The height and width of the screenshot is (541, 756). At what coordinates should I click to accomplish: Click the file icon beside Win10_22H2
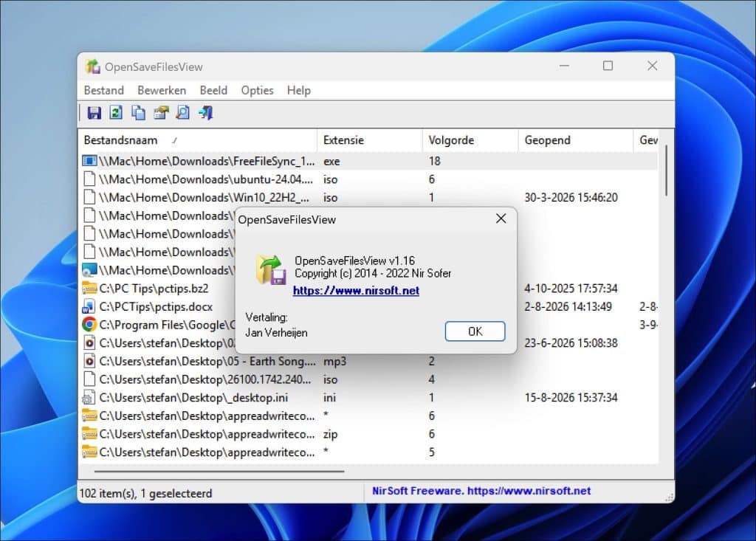point(89,197)
